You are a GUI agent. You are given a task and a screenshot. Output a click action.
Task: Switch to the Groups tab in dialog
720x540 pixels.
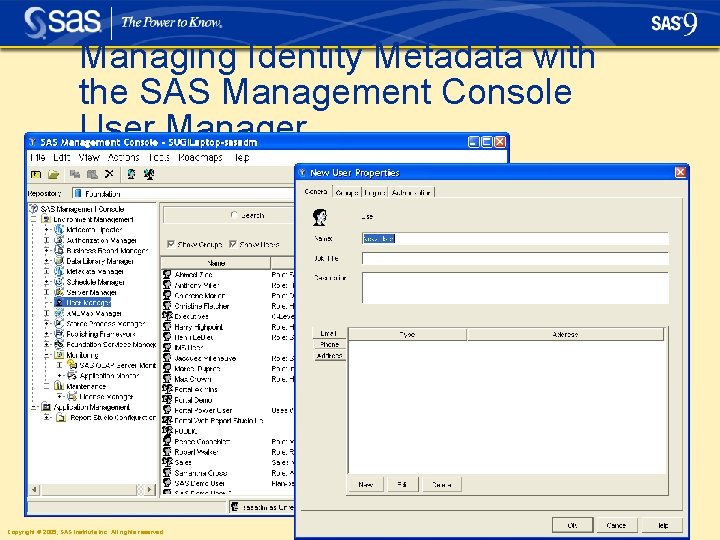click(x=347, y=192)
